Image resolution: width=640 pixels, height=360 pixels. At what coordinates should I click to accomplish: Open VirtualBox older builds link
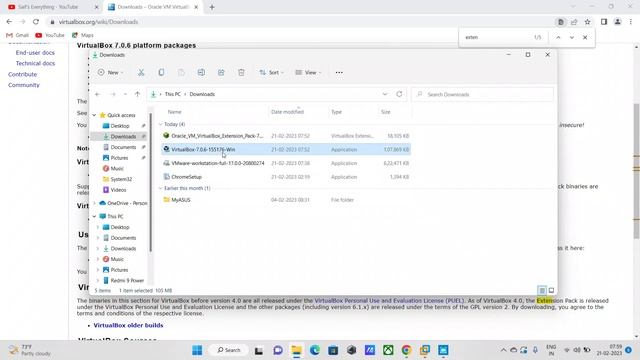(x=128, y=325)
